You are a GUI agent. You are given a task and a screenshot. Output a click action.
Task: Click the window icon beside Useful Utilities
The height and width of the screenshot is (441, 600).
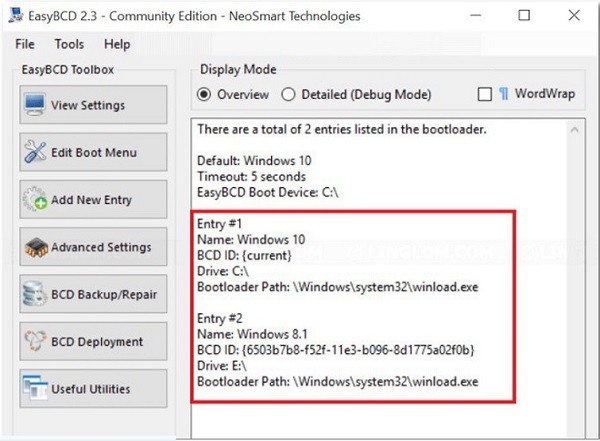pos(35,389)
